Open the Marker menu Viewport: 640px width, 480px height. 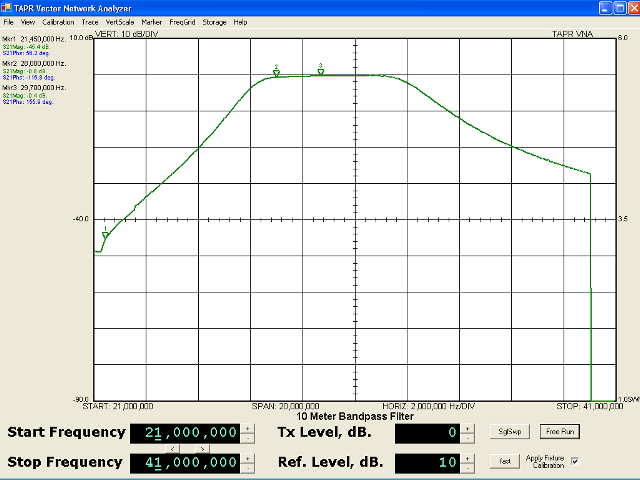[x=152, y=21]
